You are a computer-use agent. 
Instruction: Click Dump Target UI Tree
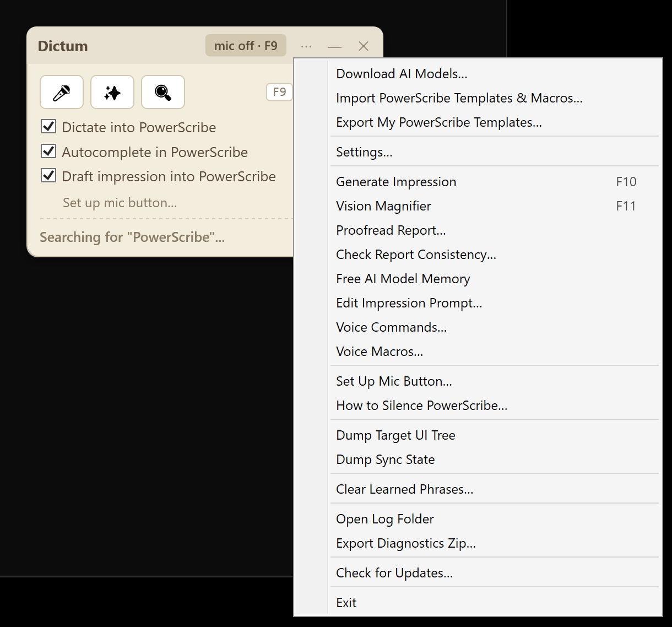(x=495, y=435)
